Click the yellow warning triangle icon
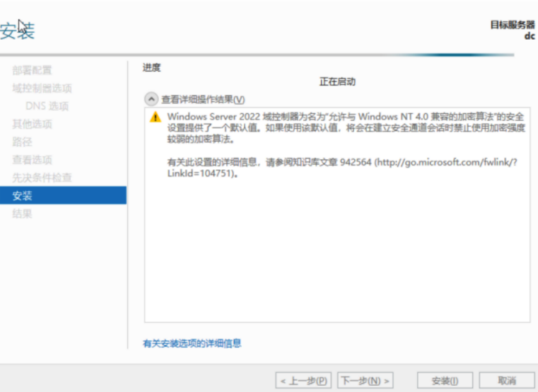Viewport: 538px width, 392px height. pos(155,117)
